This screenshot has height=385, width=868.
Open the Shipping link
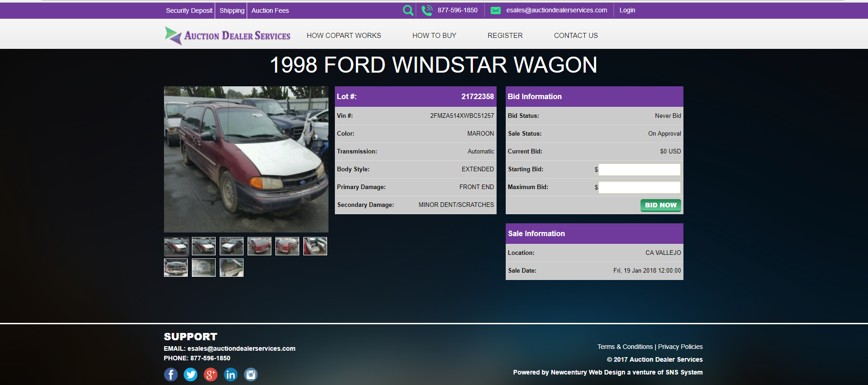point(232,11)
